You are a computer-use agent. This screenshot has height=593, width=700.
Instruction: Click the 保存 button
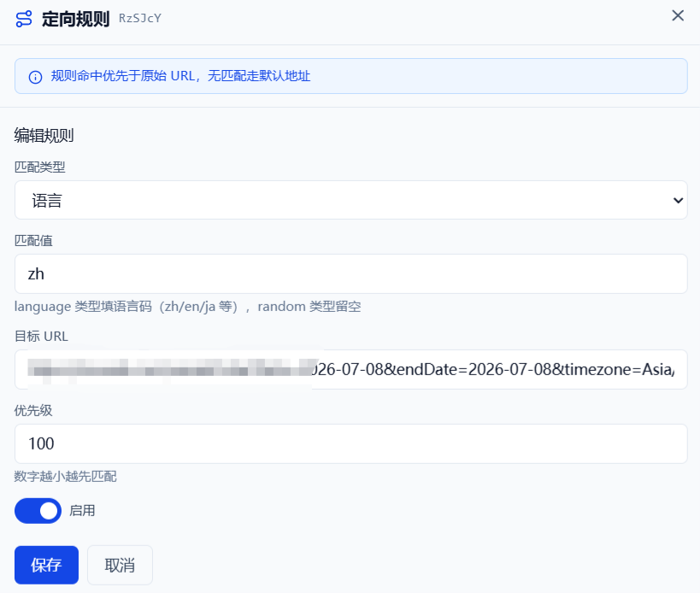[46, 565]
